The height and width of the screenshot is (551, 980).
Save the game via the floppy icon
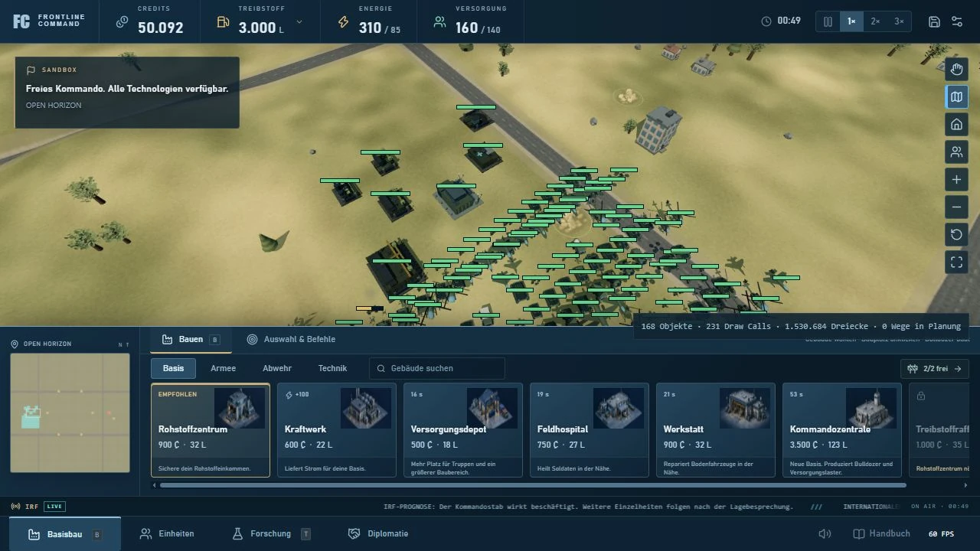tap(934, 21)
